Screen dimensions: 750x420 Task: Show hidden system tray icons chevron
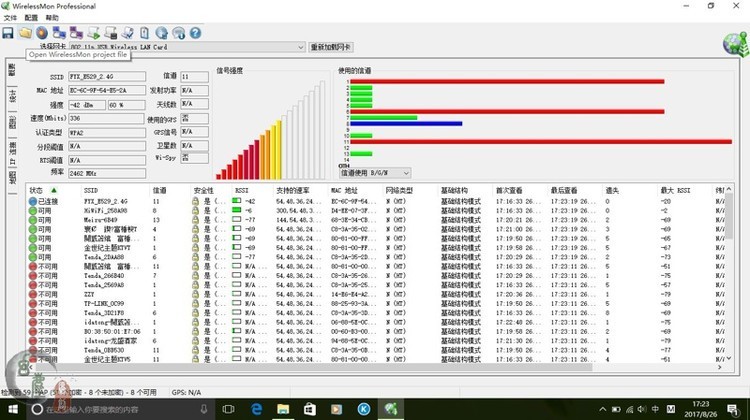click(x=603, y=409)
